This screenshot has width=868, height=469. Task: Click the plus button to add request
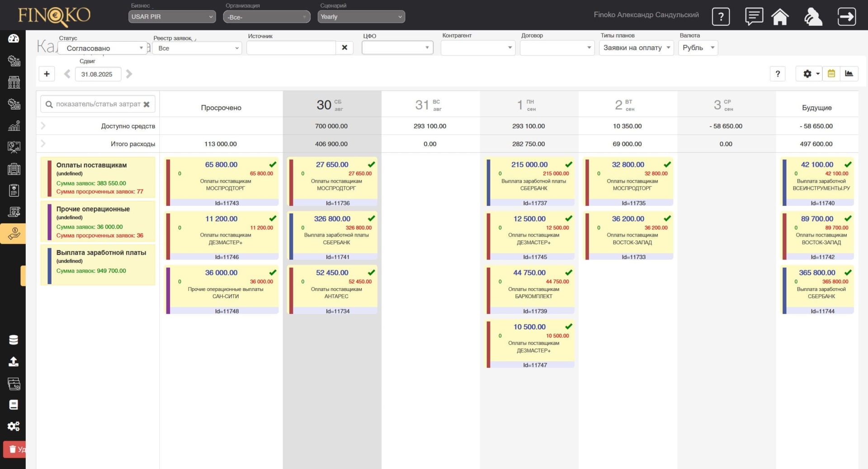(47, 74)
